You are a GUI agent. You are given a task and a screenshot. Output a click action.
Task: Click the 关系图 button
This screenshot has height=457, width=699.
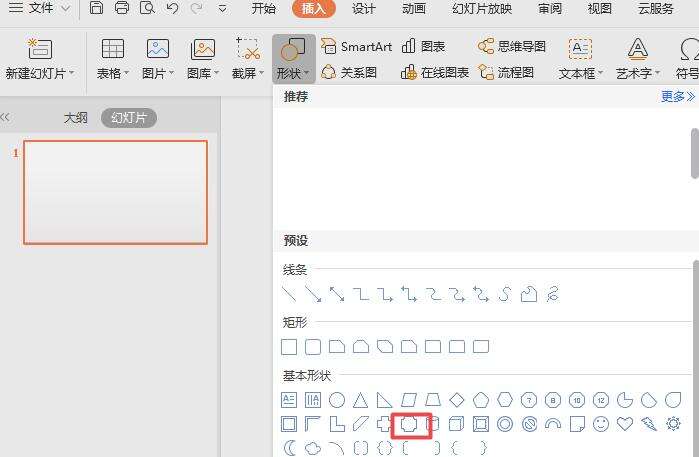pyautogui.click(x=349, y=72)
